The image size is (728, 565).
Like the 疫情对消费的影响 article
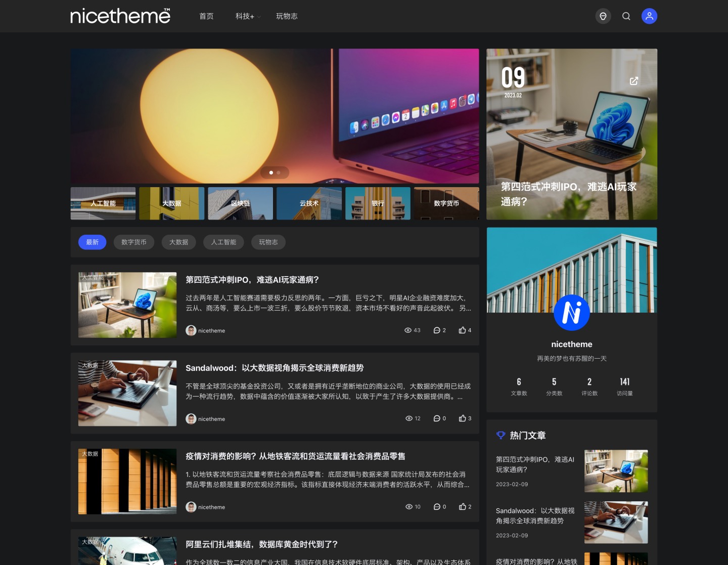tap(462, 507)
